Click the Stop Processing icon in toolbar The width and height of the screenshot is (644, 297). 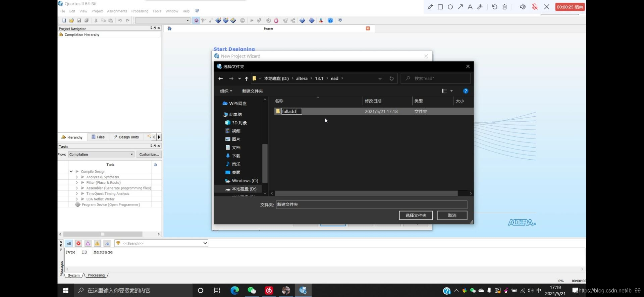pyautogui.click(x=243, y=20)
